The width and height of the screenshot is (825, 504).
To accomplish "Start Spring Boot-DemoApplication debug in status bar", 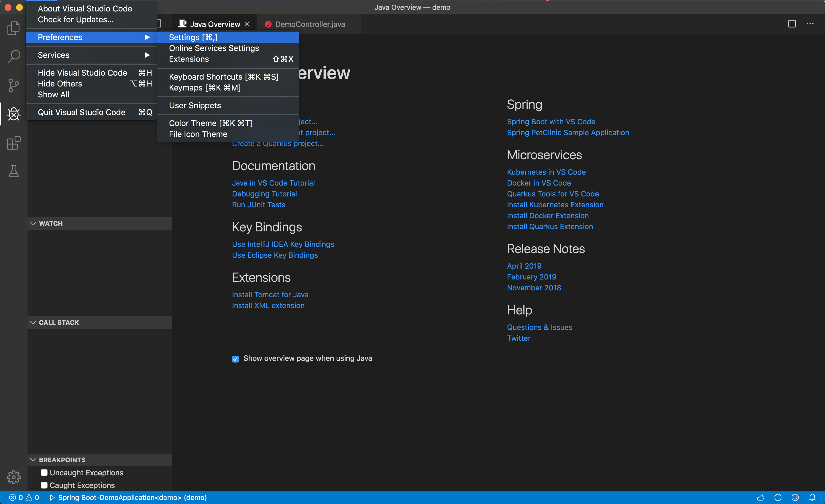I will tap(128, 497).
